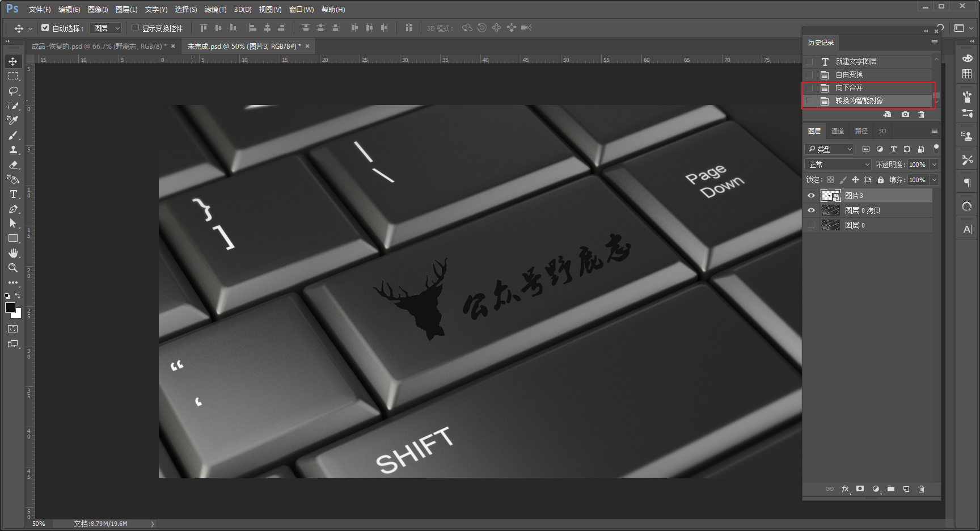980x531 pixels.
Task: Select the Path Selection tool
Action: [13, 224]
